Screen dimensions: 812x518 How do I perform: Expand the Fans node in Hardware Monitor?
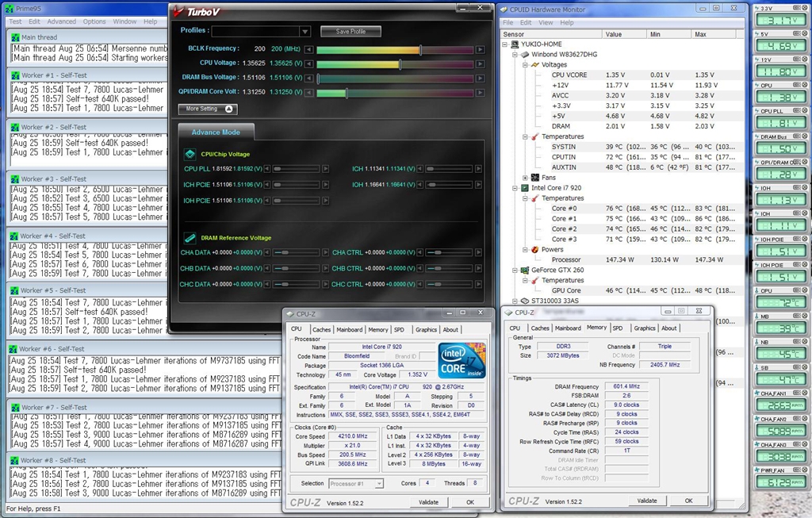(x=525, y=178)
